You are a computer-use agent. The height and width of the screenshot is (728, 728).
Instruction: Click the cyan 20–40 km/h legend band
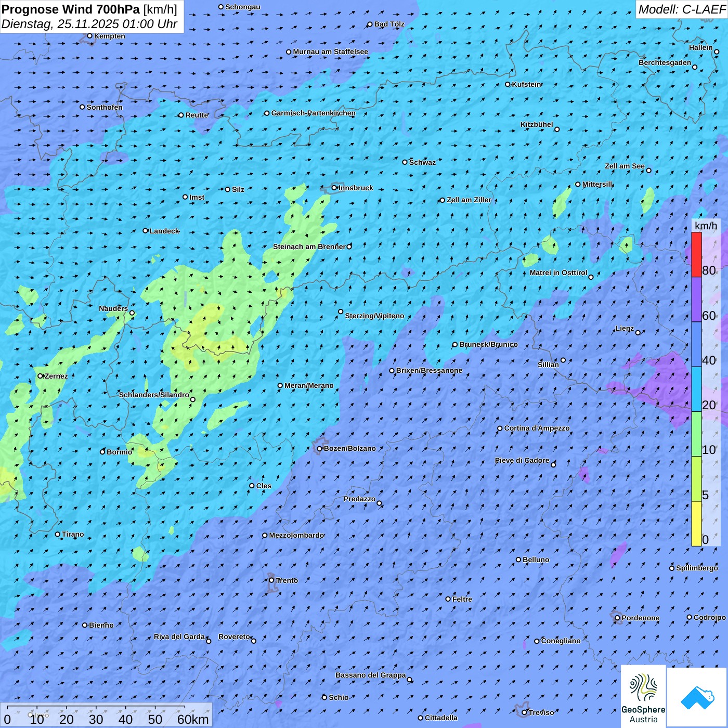696,389
